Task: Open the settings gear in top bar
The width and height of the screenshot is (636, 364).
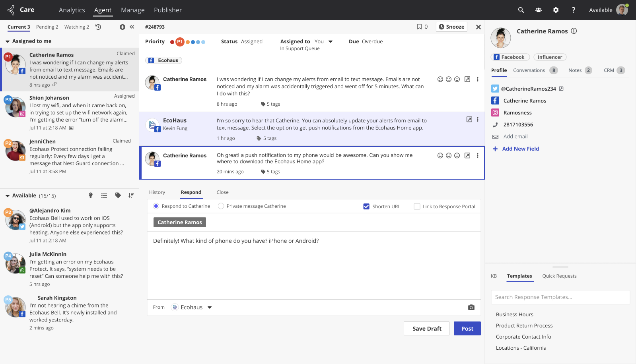Action: click(556, 10)
